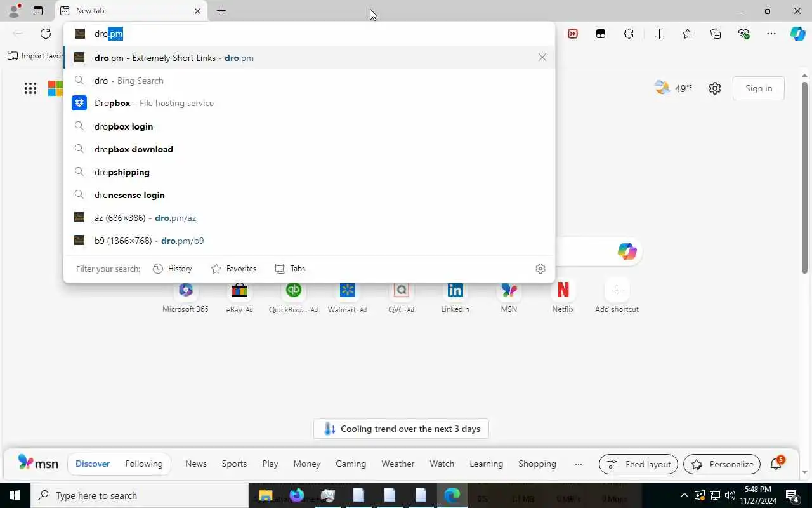Click the msn logo

coord(38,463)
